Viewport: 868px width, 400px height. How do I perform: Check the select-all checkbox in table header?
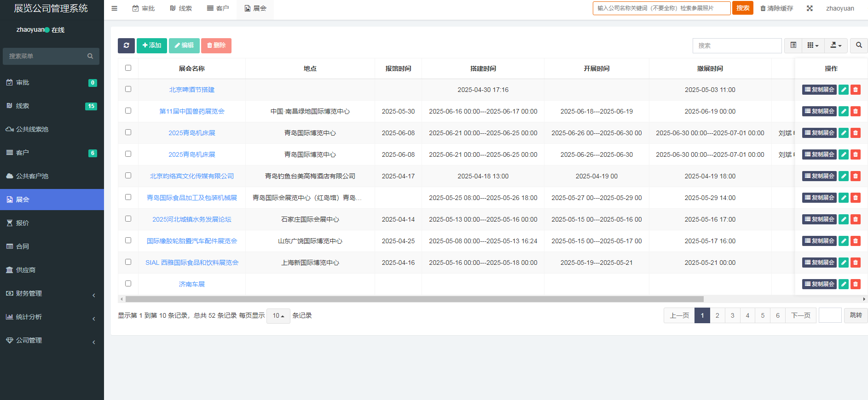click(128, 68)
